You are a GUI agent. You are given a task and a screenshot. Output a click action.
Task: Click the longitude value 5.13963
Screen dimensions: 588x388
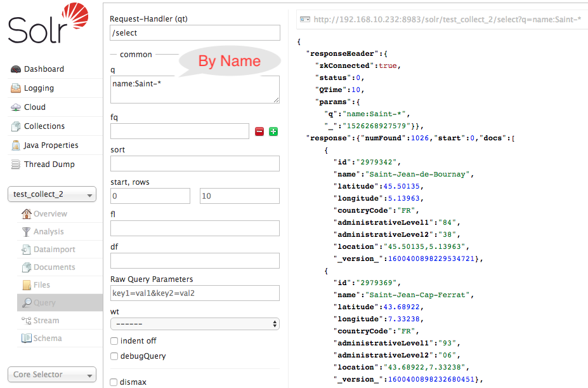tap(404, 198)
